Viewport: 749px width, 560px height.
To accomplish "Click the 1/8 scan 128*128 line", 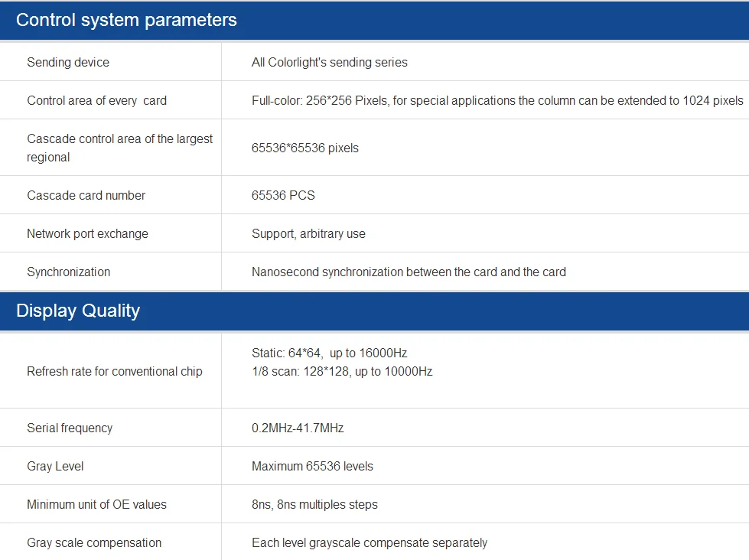I will tap(342, 372).
